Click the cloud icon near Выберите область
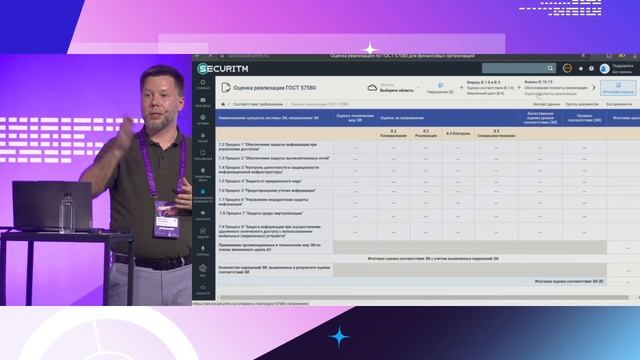The height and width of the screenshot is (360, 640). coord(372,88)
